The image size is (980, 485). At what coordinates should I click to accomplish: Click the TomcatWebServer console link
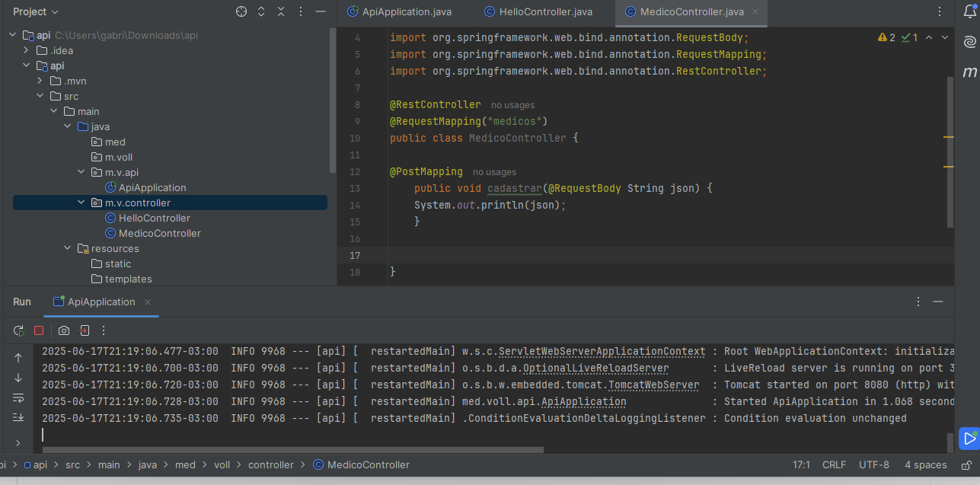pos(653,385)
